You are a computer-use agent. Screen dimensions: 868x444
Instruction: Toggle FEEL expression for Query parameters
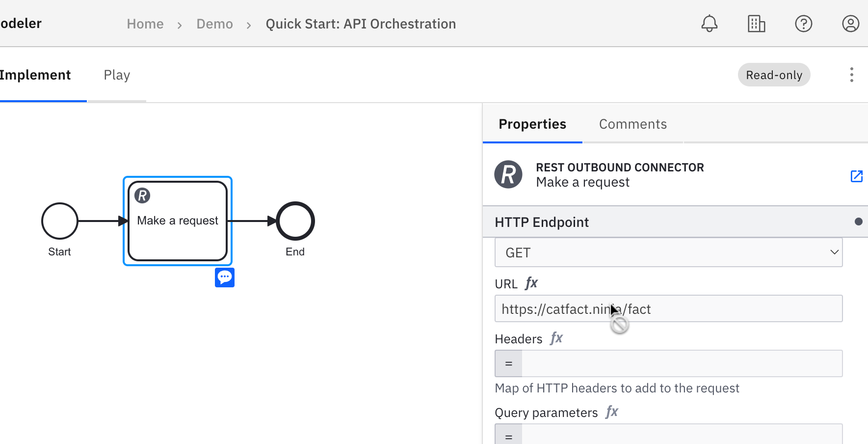(612, 412)
